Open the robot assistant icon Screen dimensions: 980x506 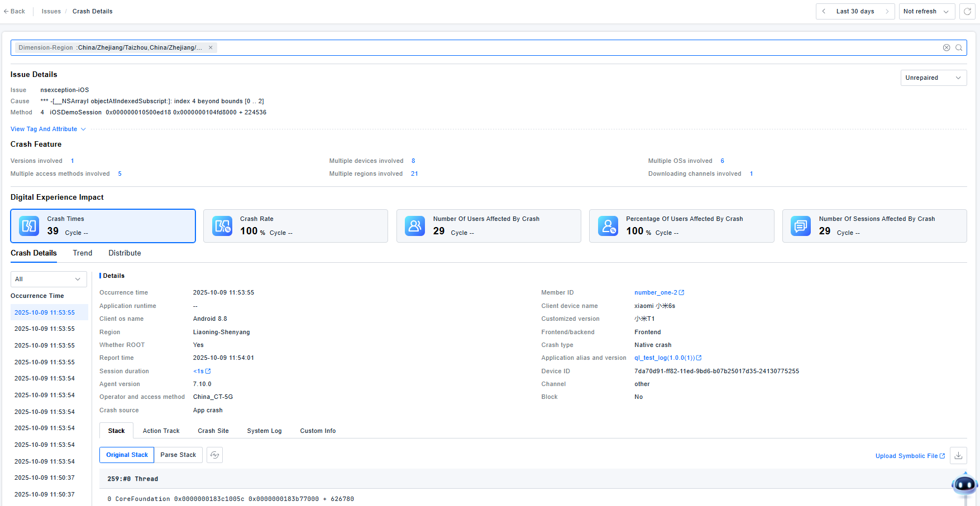coord(964,485)
